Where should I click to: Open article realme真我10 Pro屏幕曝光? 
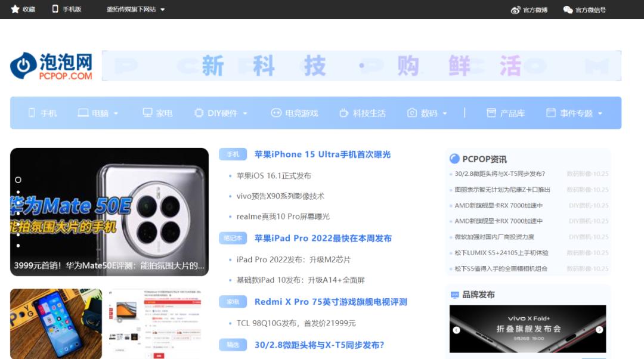click(x=283, y=216)
